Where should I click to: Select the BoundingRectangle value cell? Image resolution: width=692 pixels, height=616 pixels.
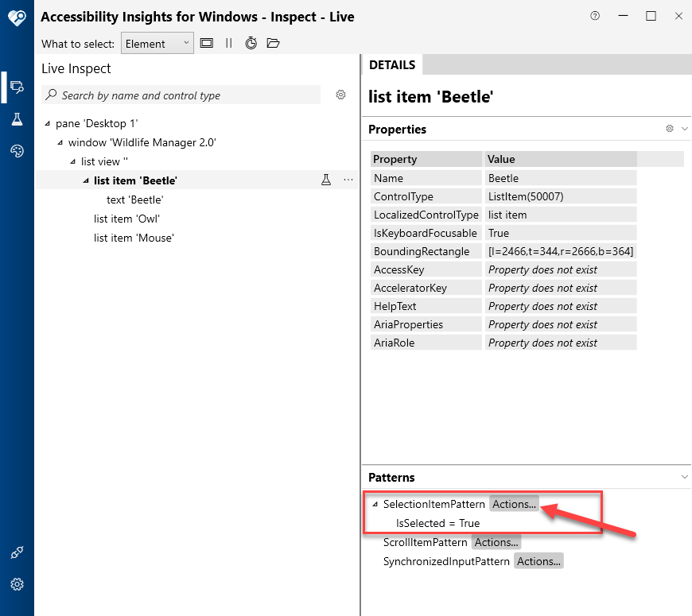(x=561, y=251)
